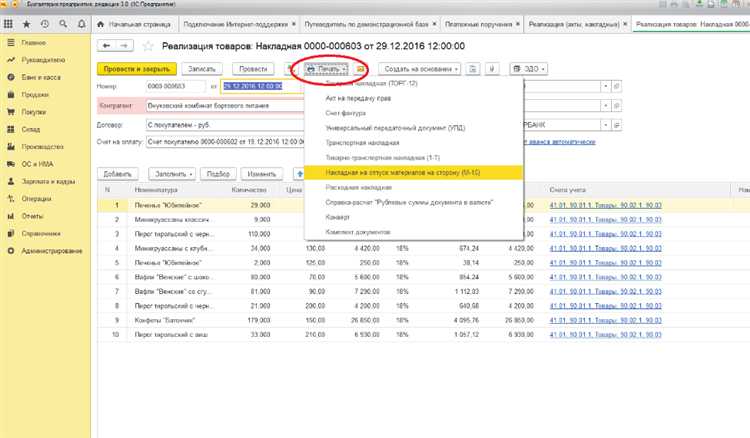This screenshot has height=438, width=750.
Task: Click the Отчеты chart icon
Action: [11, 216]
